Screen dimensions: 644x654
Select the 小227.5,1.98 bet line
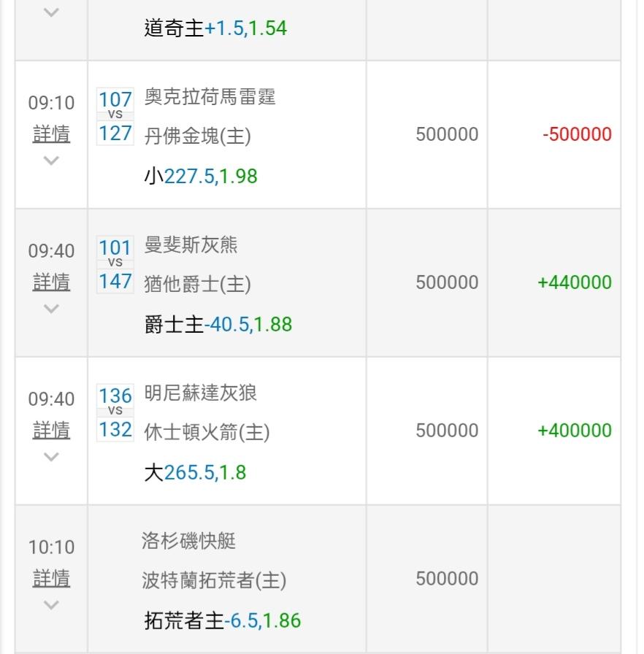pos(201,176)
